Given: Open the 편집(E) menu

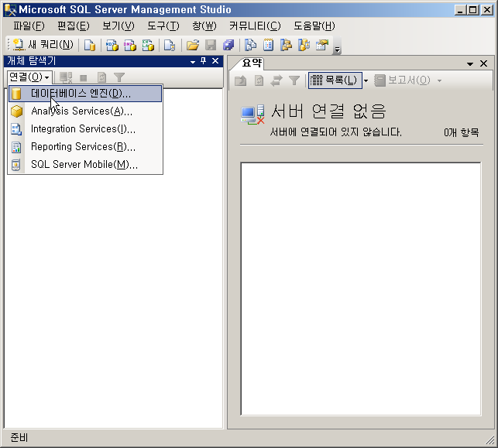Looking at the screenshot, I should click(74, 26).
